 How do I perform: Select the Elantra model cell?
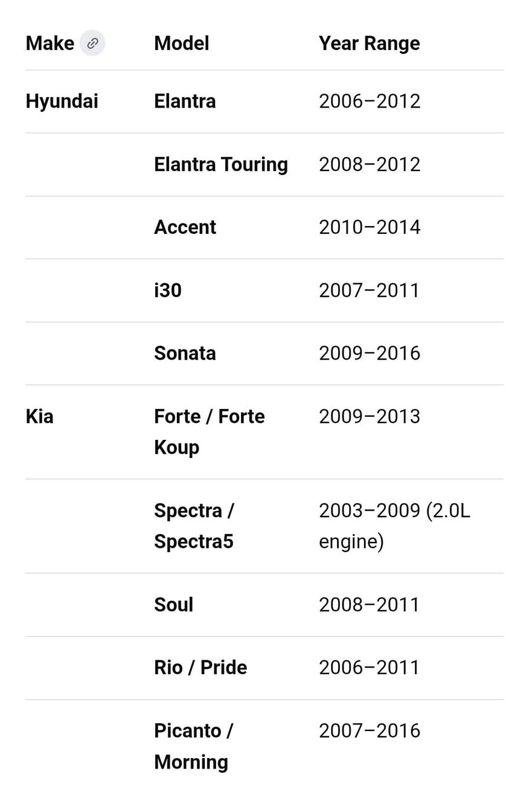[x=185, y=101]
